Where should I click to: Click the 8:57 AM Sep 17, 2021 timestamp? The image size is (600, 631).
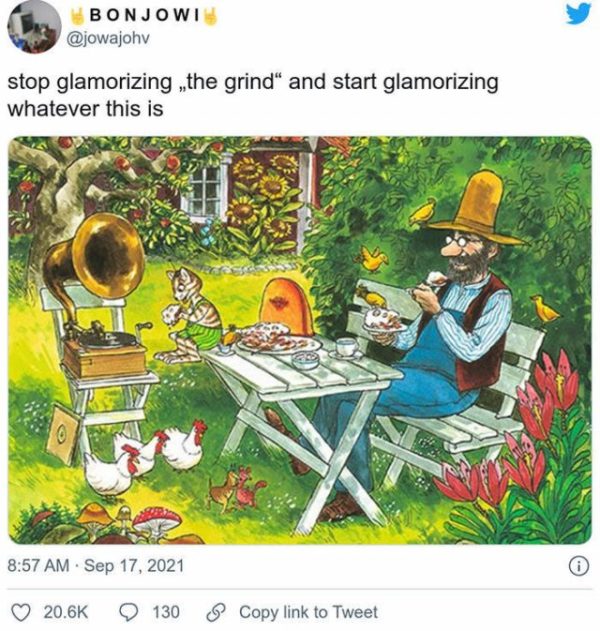pyautogui.click(x=95, y=566)
